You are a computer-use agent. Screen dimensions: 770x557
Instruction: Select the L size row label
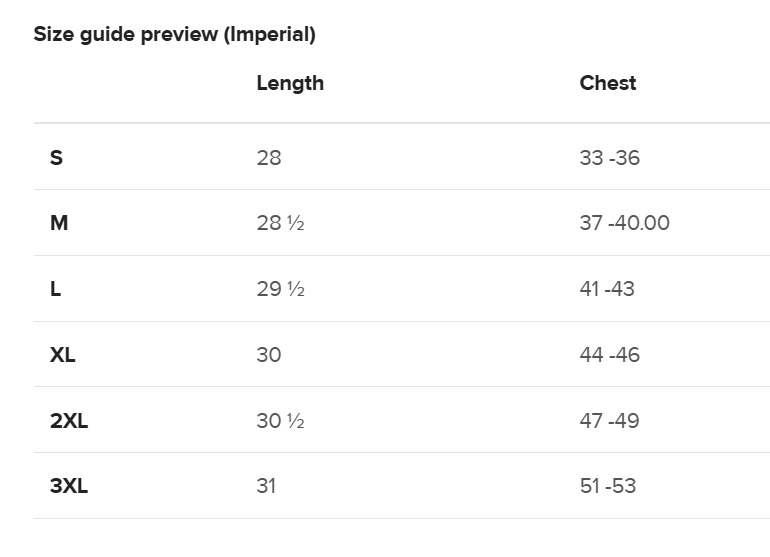56,289
